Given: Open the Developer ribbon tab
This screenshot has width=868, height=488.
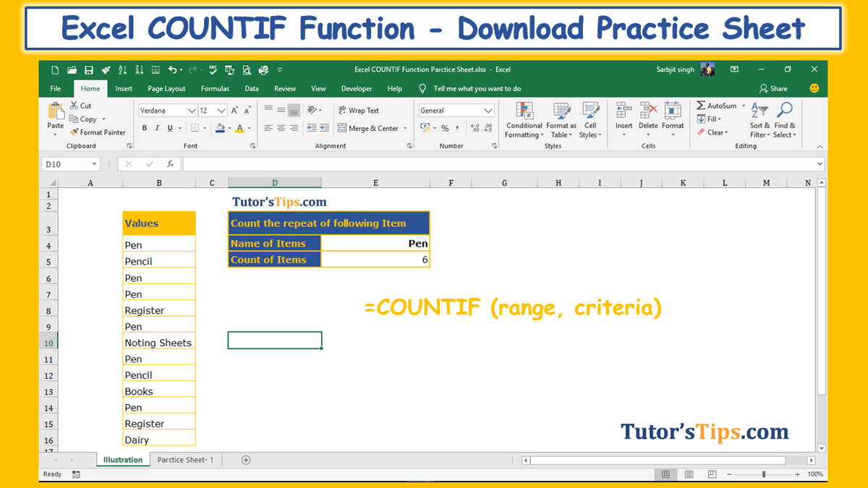Looking at the screenshot, I should (x=357, y=88).
